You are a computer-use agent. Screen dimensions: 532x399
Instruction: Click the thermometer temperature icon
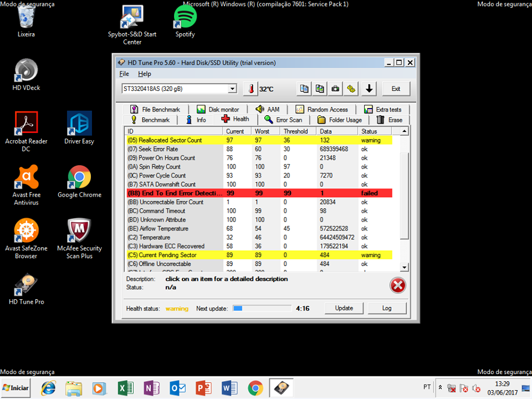[250, 89]
